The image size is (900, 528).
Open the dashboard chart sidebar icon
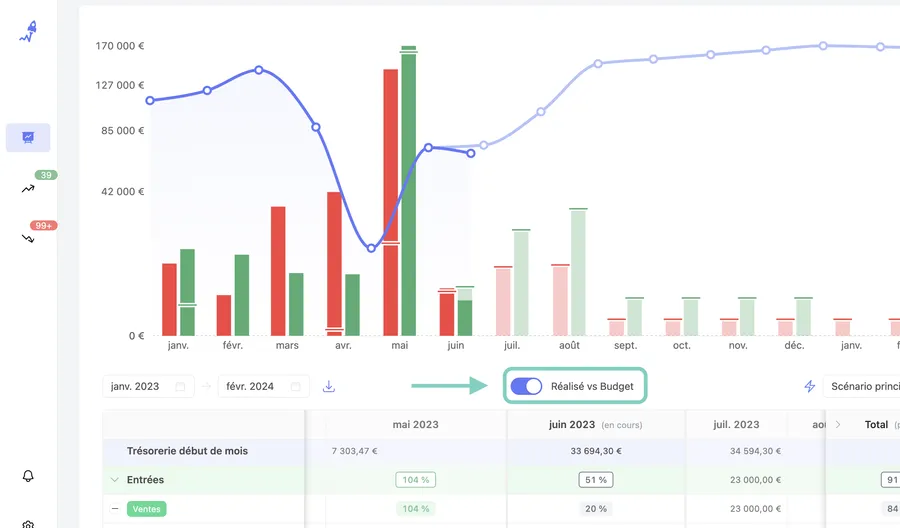pos(28,137)
